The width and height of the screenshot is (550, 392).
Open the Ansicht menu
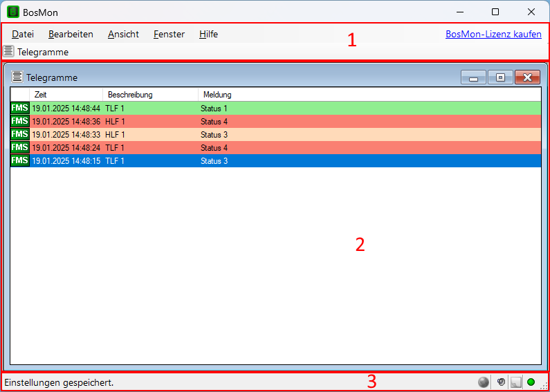pyautogui.click(x=123, y=34)
